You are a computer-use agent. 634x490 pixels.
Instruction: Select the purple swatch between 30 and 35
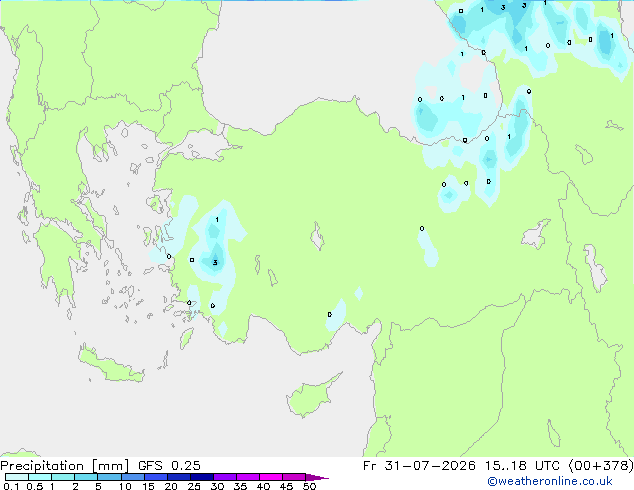[x=225, y=477]
